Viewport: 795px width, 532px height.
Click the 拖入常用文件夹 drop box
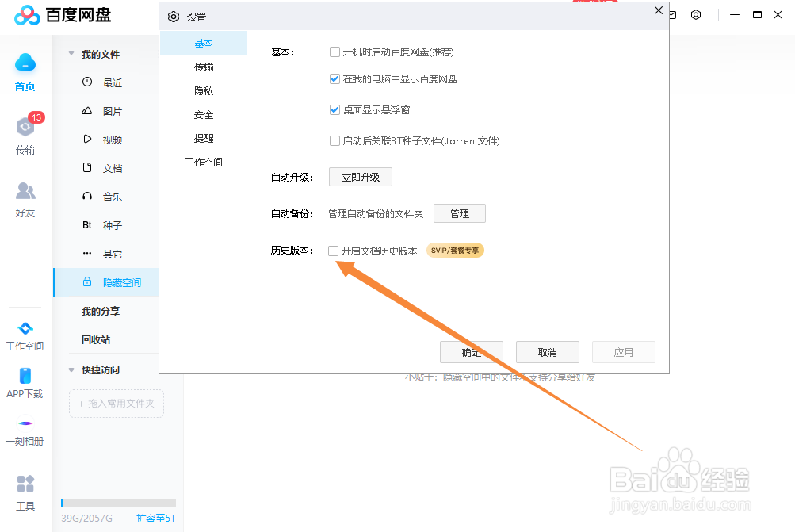pos(116,404)
